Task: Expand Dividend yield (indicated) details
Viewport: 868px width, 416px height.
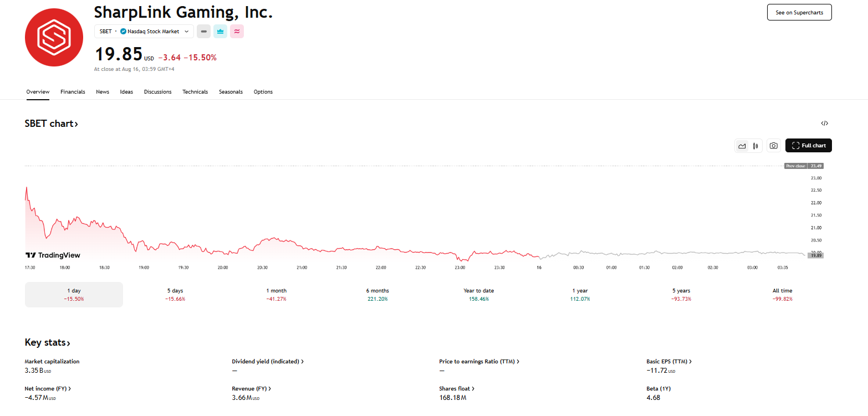Action: tap(268, 361)
